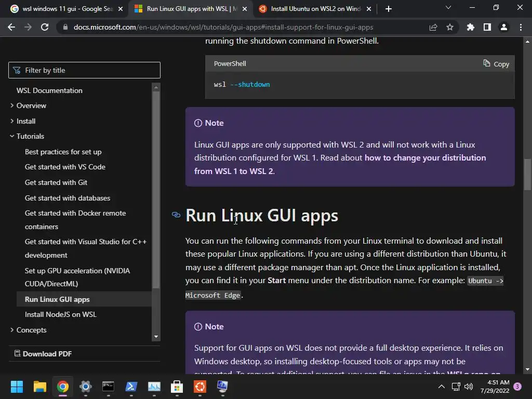
Task: Close the Install Ubuntu on WSL2 tab
Action: (x=369, y=9)
